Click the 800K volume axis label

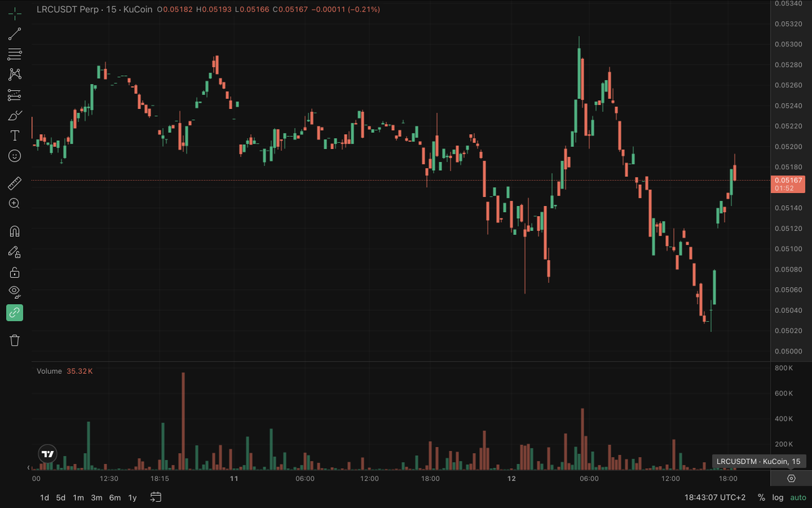pos(784,368)
